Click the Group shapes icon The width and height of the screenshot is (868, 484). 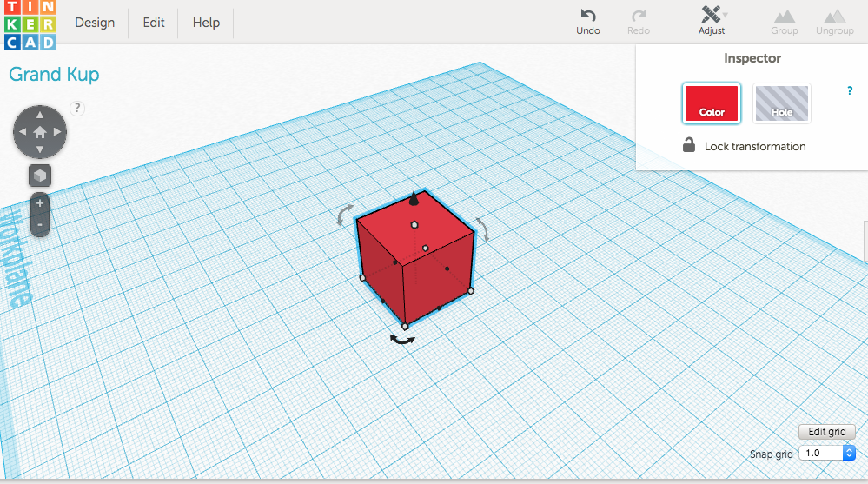[784, 16]
